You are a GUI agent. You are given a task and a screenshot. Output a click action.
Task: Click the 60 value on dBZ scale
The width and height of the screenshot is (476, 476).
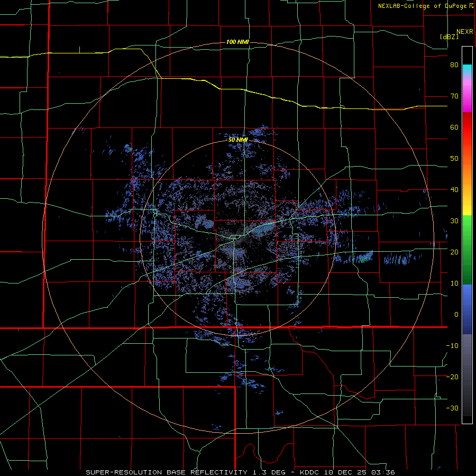click(x=454, y=127)
